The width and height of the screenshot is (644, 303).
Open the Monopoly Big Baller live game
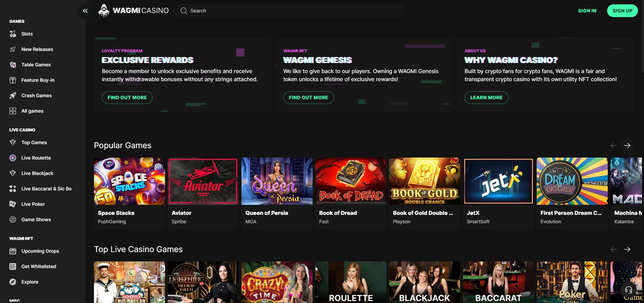click(129, 282)
